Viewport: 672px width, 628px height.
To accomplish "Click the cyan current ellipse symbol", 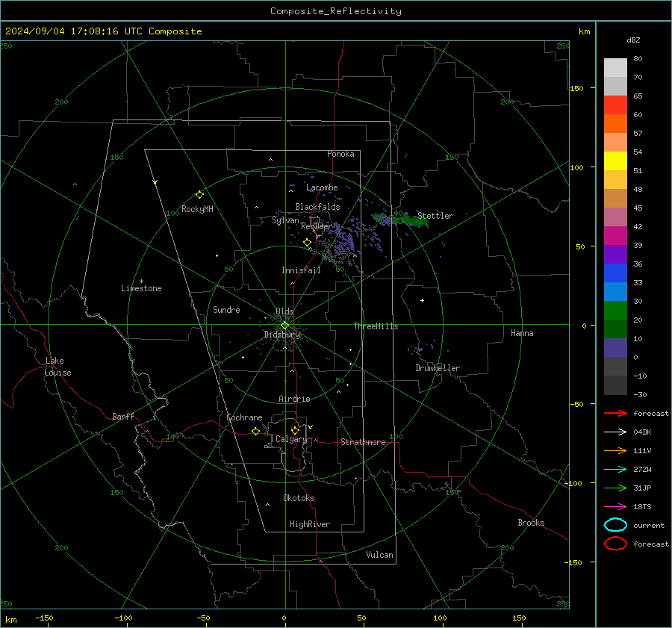I will [x=615, y=525].
